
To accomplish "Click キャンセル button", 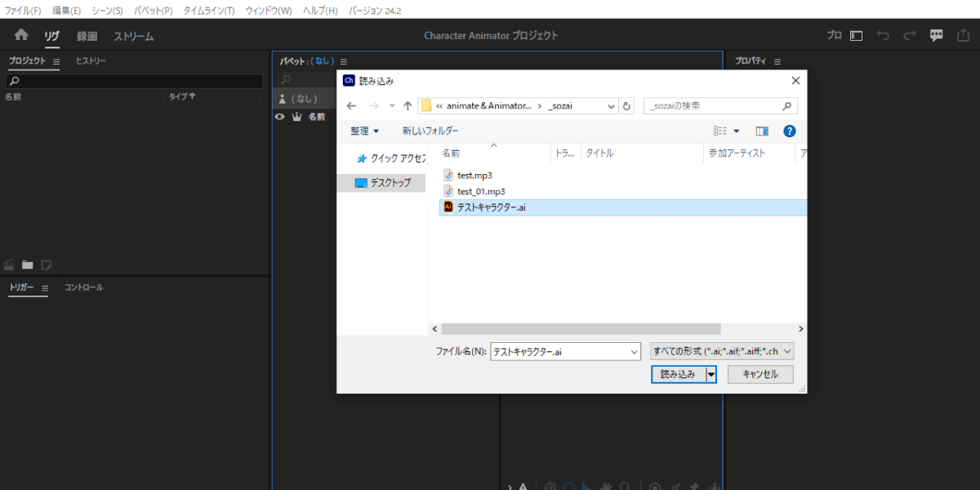I will pyautogui.click(x=760, y=374).
